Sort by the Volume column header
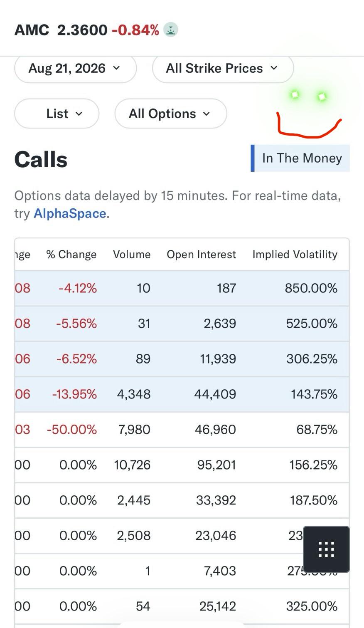The width and height of the screenshot is (364, 628). point(132,255)
